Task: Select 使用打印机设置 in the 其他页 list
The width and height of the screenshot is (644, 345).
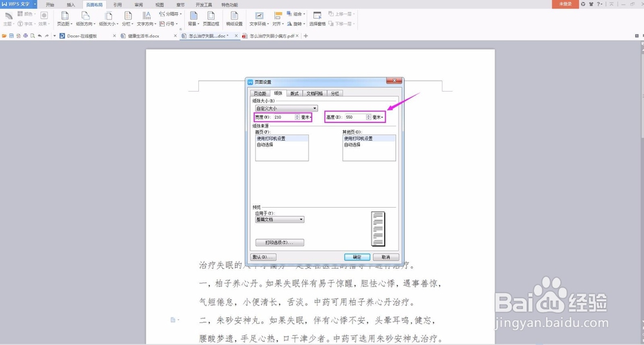Action: point(369,139)
